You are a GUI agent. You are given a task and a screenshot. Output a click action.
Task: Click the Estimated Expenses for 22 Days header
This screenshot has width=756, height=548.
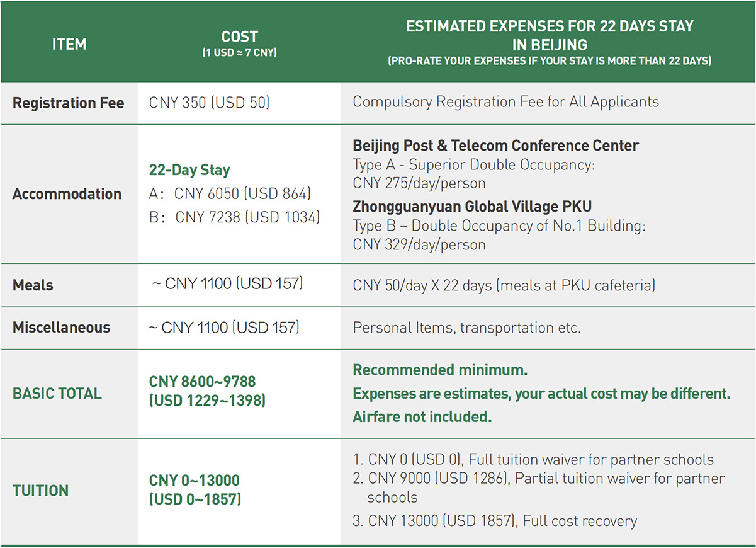(x=549, y=36)
